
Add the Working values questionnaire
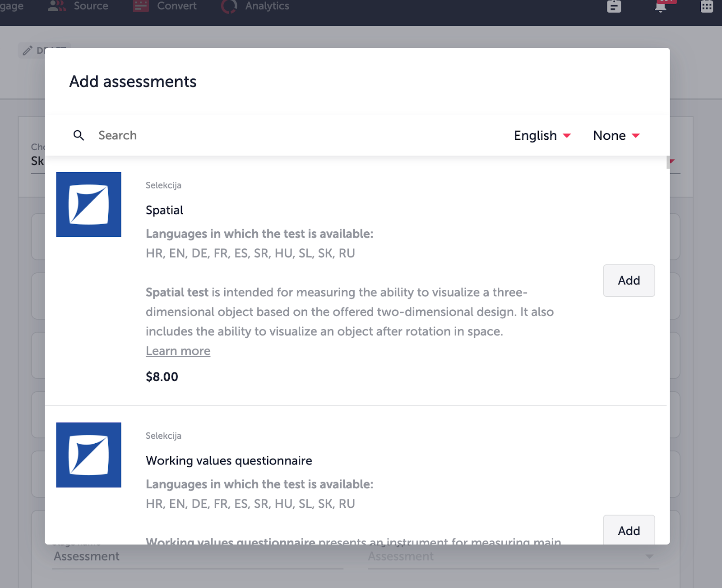click(629, 531)
